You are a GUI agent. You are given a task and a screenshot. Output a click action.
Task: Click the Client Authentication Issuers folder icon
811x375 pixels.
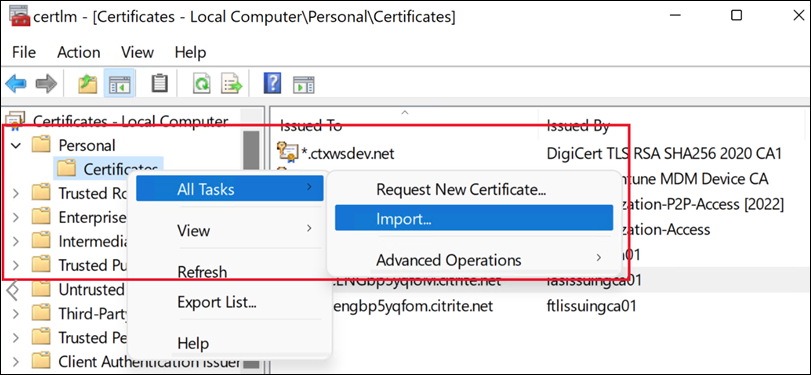pos(41,361)
